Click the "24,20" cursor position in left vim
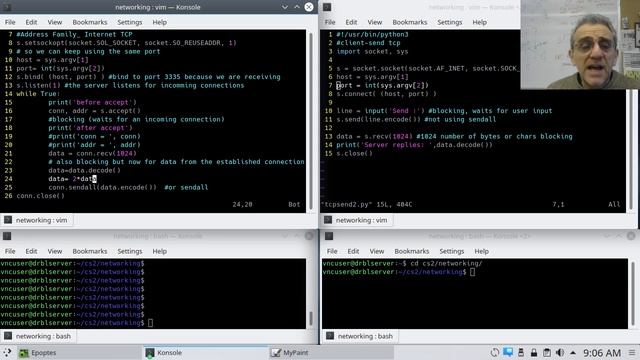This screenshot has height=360, width=640. coord(242,204)
